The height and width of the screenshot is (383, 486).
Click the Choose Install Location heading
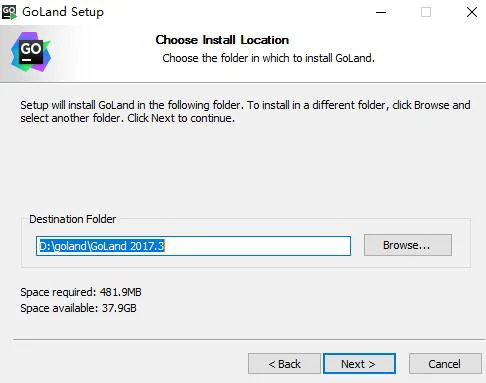click(x=222, y=40)
